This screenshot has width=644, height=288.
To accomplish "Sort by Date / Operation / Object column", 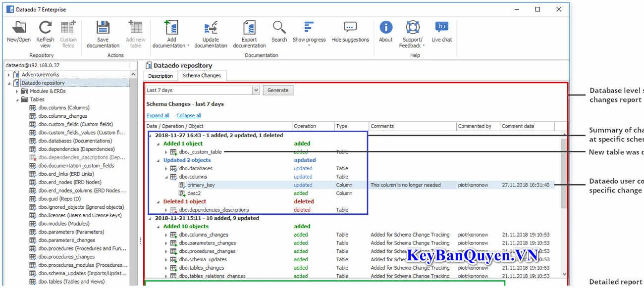I will 218,126.
